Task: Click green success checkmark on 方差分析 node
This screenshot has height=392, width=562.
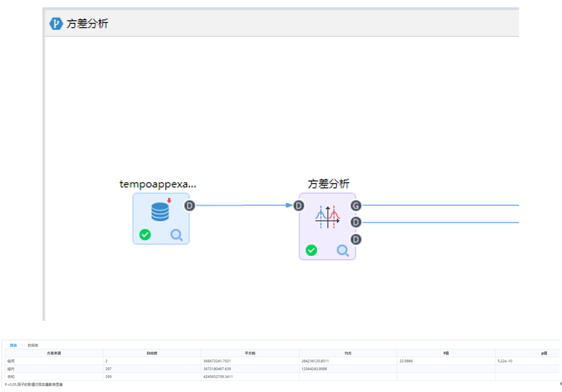Action: [311, 251]
